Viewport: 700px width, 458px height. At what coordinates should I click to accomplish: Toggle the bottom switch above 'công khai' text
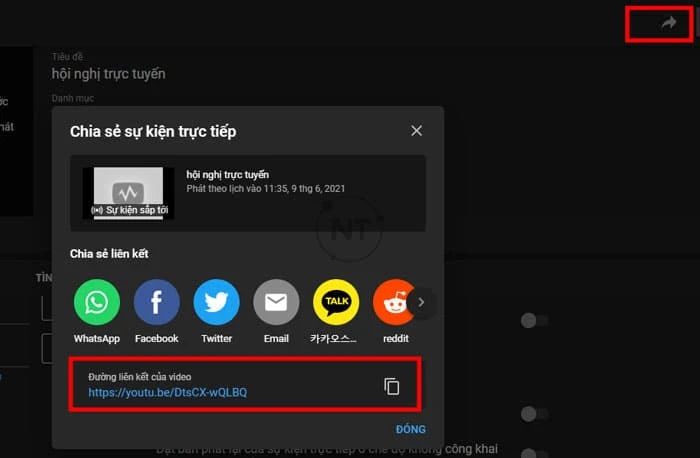(x=534, y=453)
